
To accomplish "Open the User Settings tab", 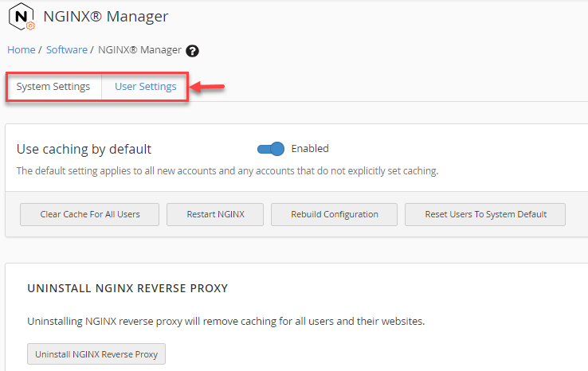I will [x=145, y=87].
